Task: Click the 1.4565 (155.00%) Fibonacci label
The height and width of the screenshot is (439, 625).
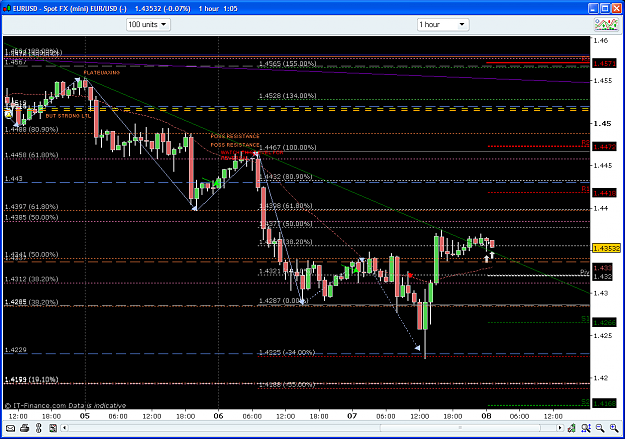Action: click(x=287, y=64)
